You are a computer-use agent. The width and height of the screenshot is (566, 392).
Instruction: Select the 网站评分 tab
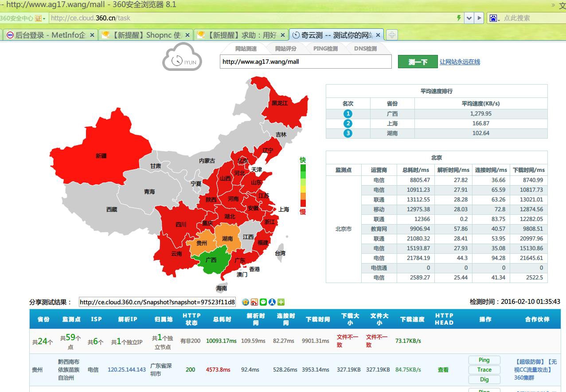(x=286, y=49)
